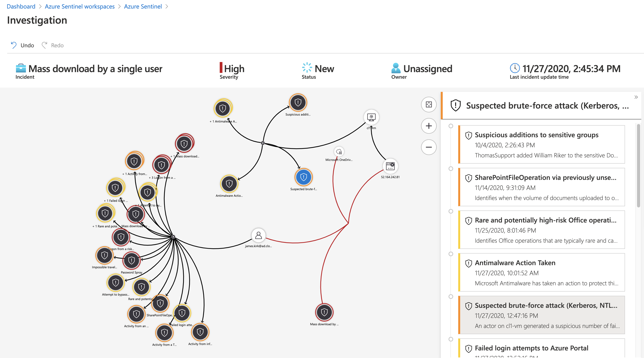Collapse the upper alert cluster junction
The width and height of the screenshot is (644, 358).
pos(263,143)
